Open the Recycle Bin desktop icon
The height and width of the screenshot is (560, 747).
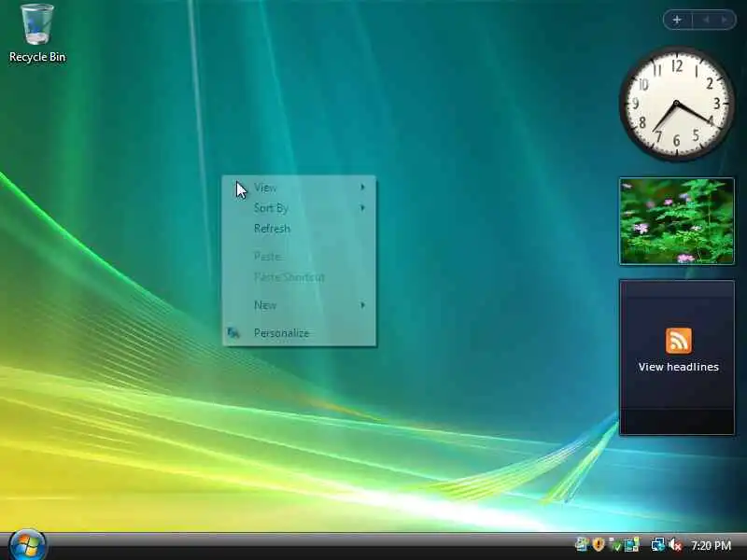[x=37, y=34]
